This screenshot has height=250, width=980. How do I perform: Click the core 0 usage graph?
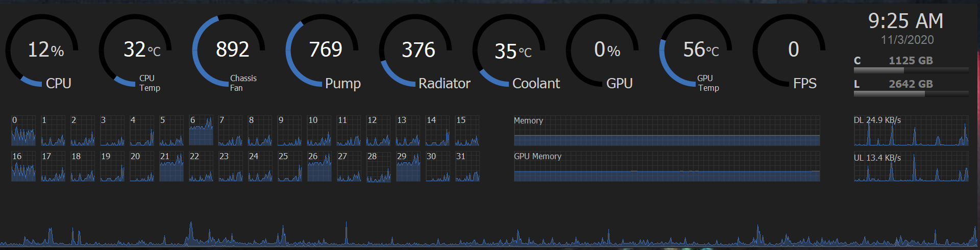click(23, 131)
